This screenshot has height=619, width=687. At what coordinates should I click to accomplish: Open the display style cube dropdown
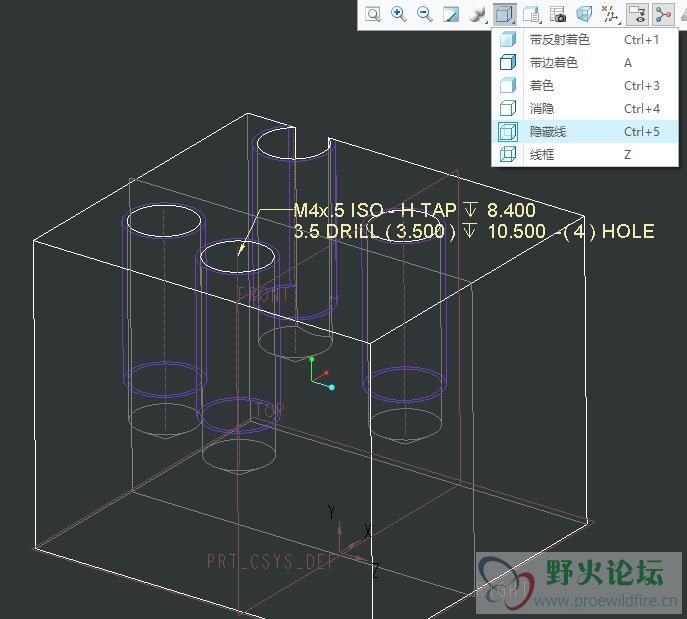(504, 14)
